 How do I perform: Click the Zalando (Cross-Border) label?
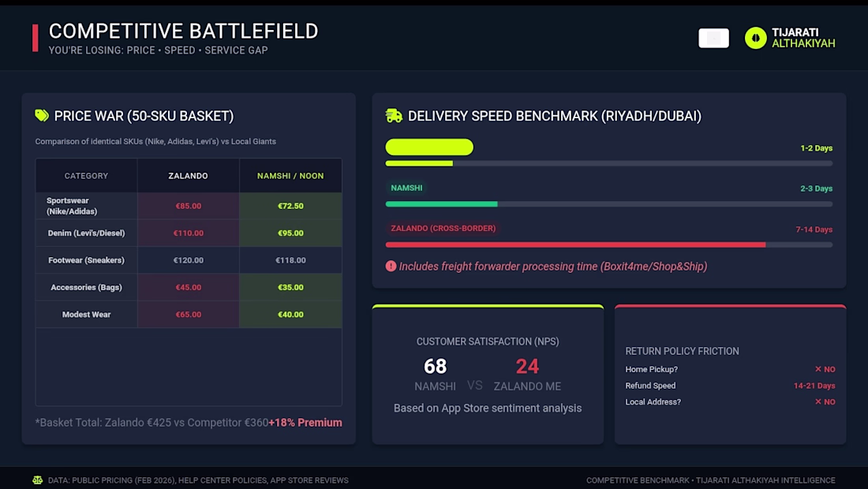point(443,229)
